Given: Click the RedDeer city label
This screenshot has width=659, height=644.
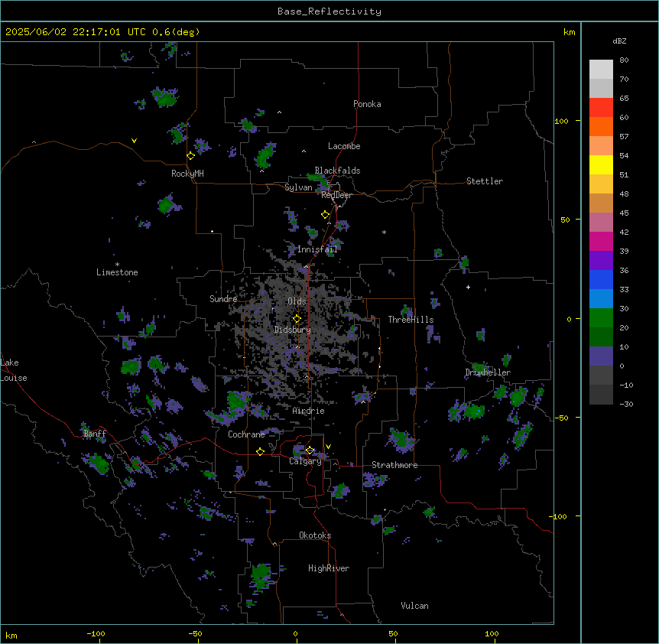Looking at the screenshot, I should pos(336,195).
